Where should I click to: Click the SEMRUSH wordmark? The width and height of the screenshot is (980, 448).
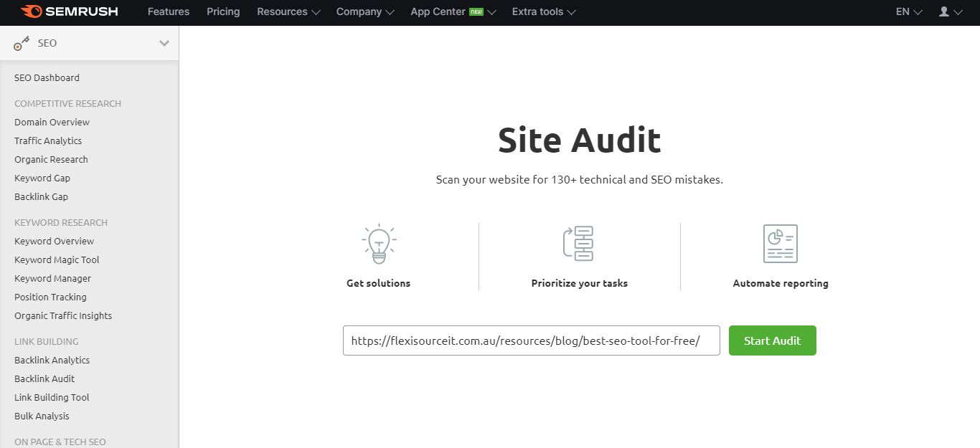82,11
